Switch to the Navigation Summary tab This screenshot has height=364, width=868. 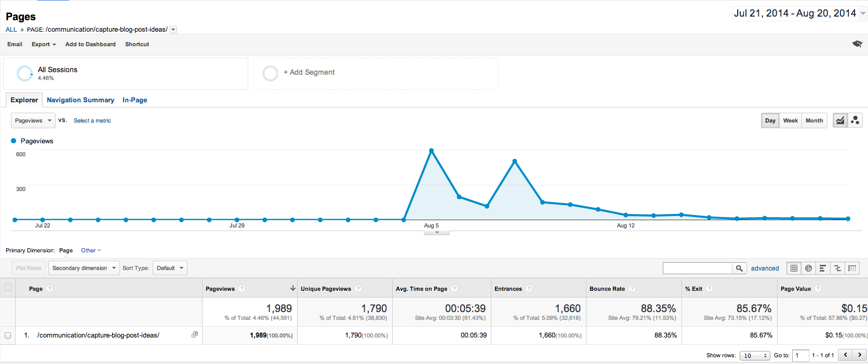click(x=81, y=100)
